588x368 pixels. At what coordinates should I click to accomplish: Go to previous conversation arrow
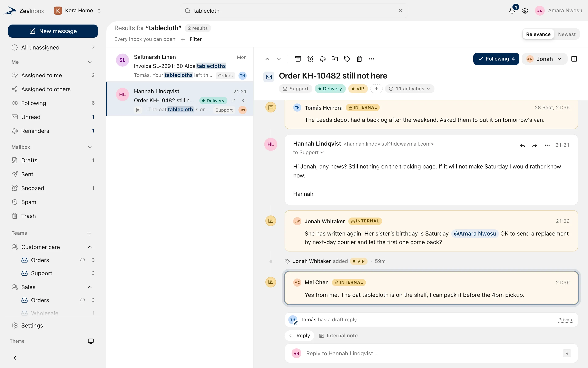coord(267,59)
